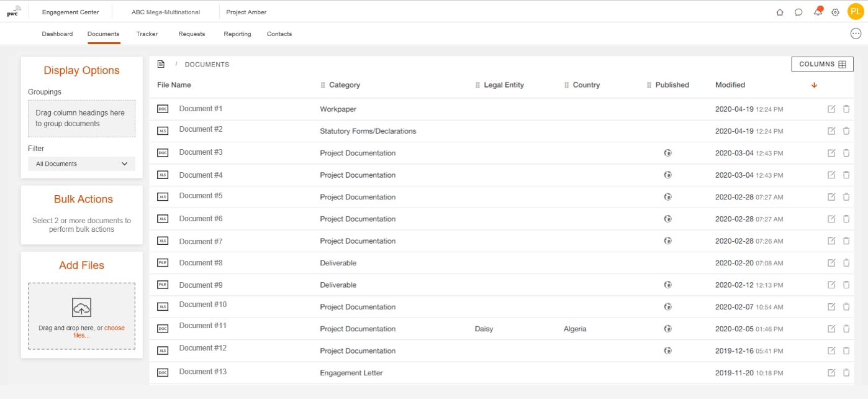Open the Reporting tab

[237, 34]
